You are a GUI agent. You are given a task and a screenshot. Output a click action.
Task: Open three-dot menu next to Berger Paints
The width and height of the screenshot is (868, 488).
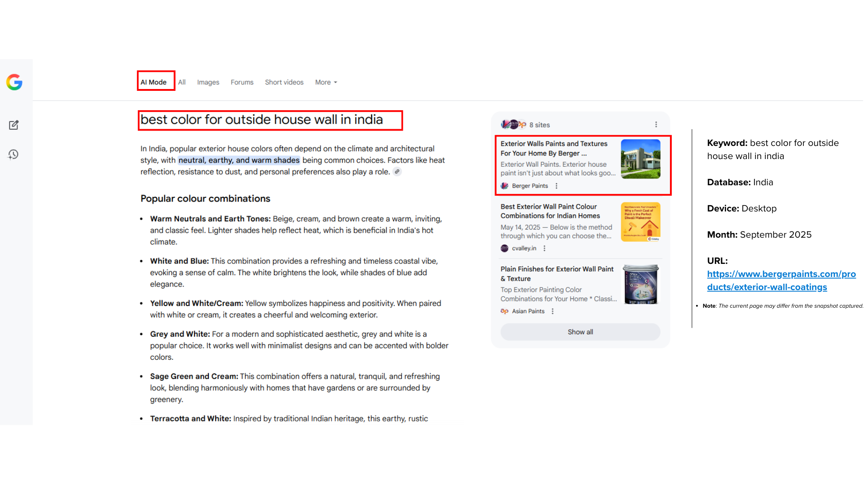point(557,186)
